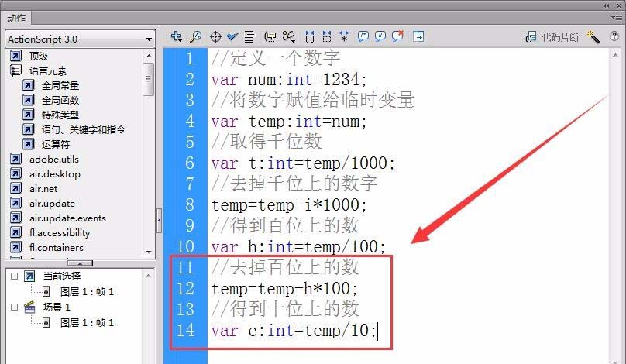626x364 pixels.
Task: Click line number 9 in the gutter
Action: tap(190, 226)
